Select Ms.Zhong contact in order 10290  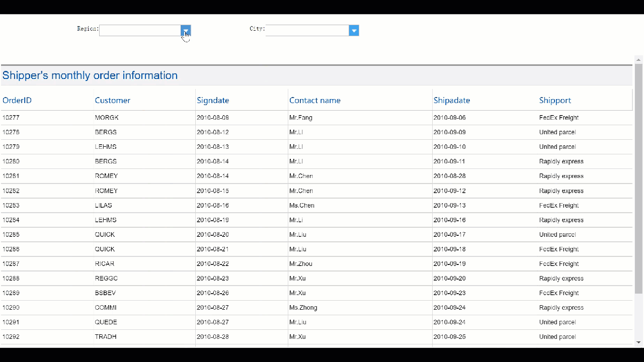coord(303,307)
